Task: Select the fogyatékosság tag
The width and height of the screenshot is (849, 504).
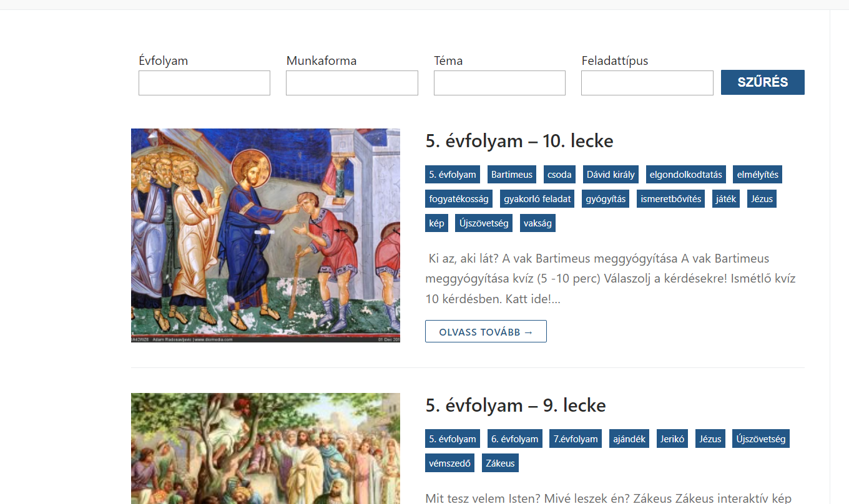Action: tap(459, 199)
